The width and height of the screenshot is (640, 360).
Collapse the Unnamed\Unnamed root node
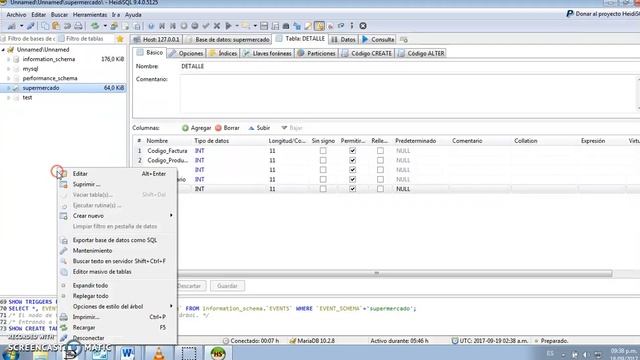click(x=3, y=50)
